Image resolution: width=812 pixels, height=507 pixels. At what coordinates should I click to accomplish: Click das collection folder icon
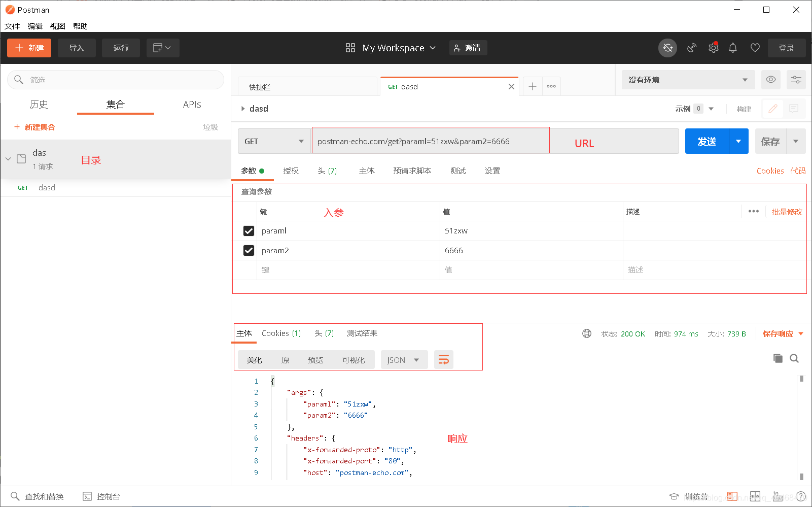click(x=21, y=159)
